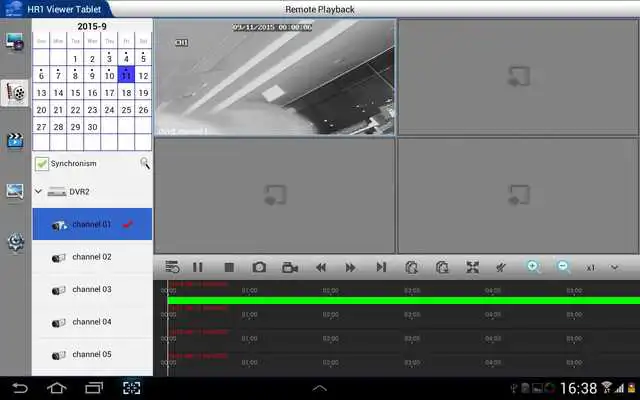Expand the bottom navigation bar up arrow
This screenshot has height=400, width=640.
[320, 388]
